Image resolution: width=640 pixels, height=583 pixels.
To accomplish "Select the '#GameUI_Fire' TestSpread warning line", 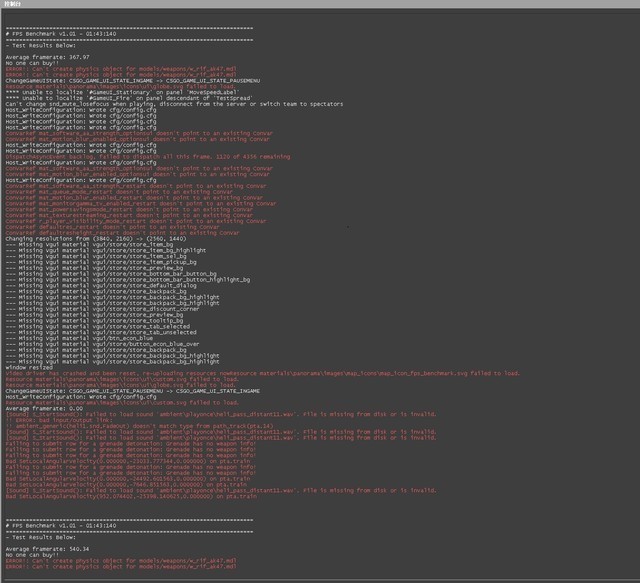I will click(x=129, y=98).
